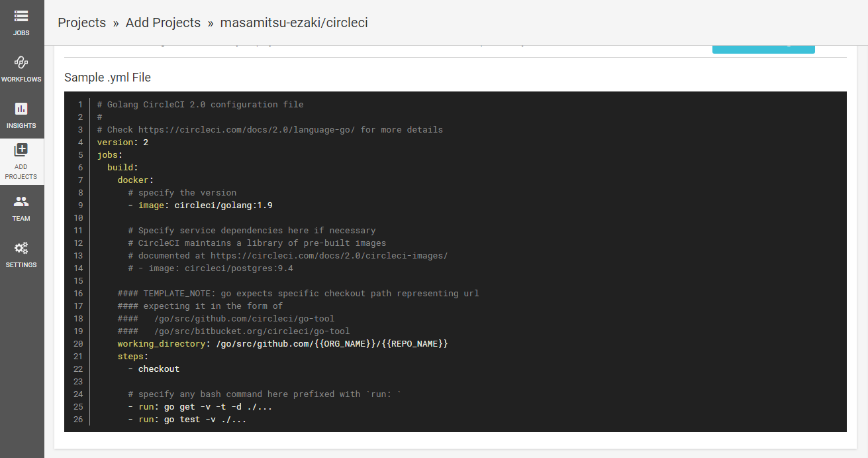The height and width of the screenshot is (458, 868).
Task: Open the Insights bar chart icon
Action: (x=21, y=109)
